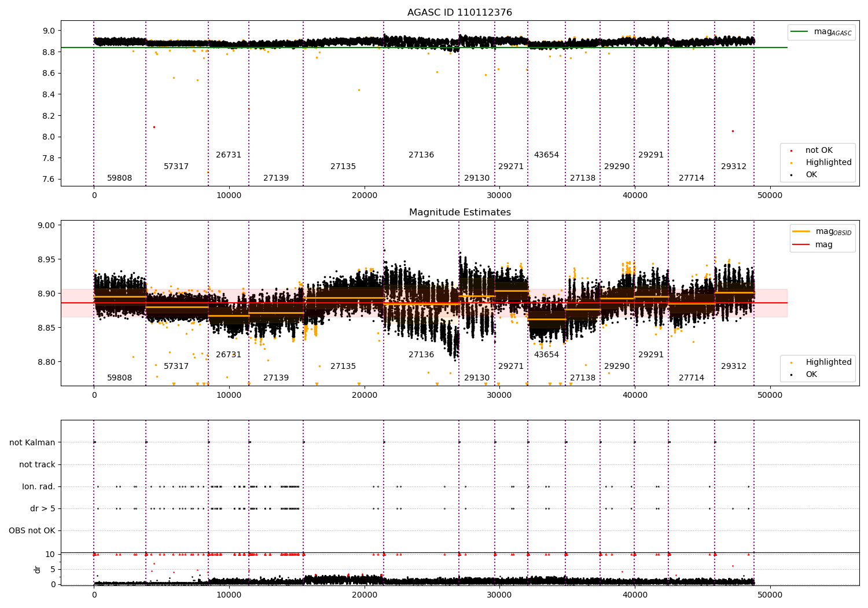Screen dimensions: 868x608
Task: Click OBSID label 29291 in the top plot
Action: (651, 155)
